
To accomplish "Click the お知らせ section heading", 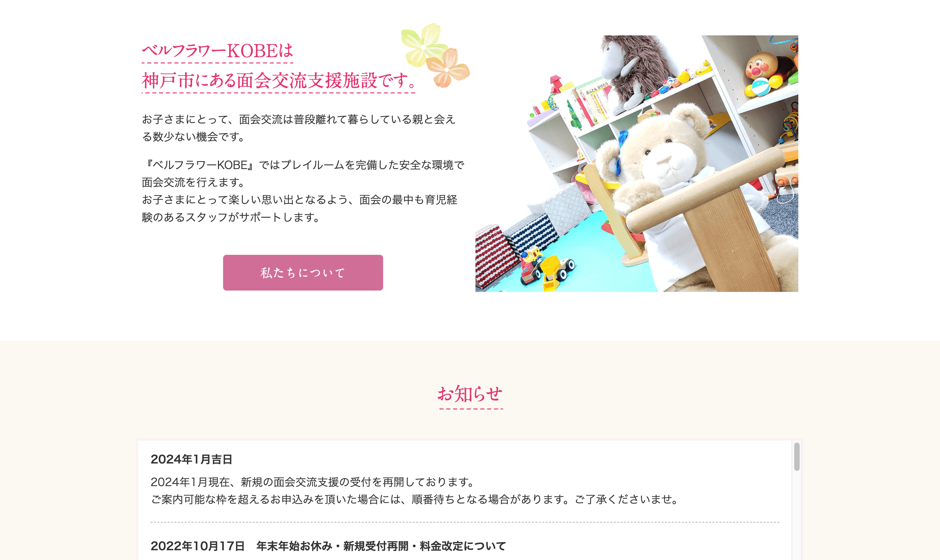I will pos(470,394).
